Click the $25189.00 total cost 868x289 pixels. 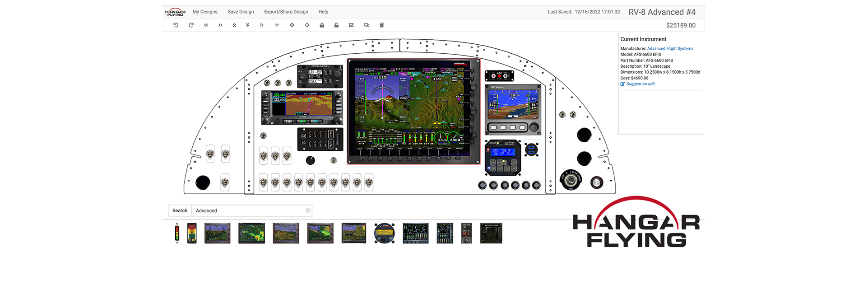681,25
